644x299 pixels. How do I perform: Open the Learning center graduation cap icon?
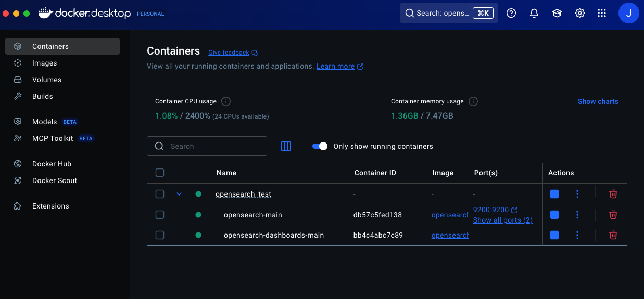(x=557, y=13)
